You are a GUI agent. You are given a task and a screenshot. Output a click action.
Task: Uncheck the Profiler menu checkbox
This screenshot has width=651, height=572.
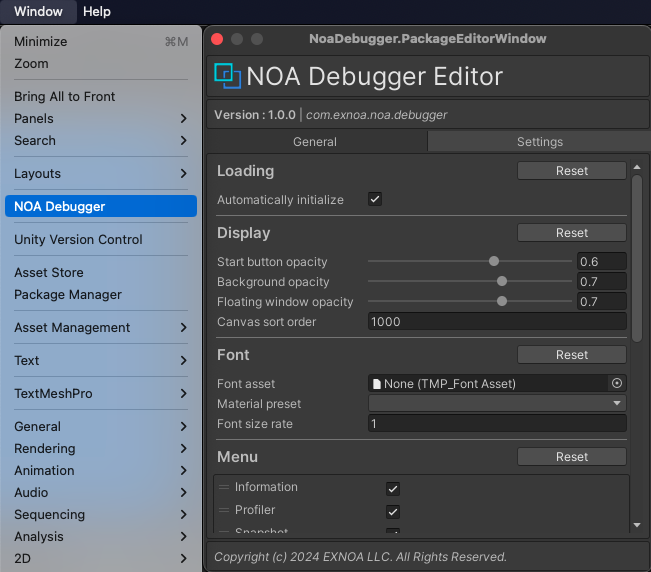pos(393,512)
